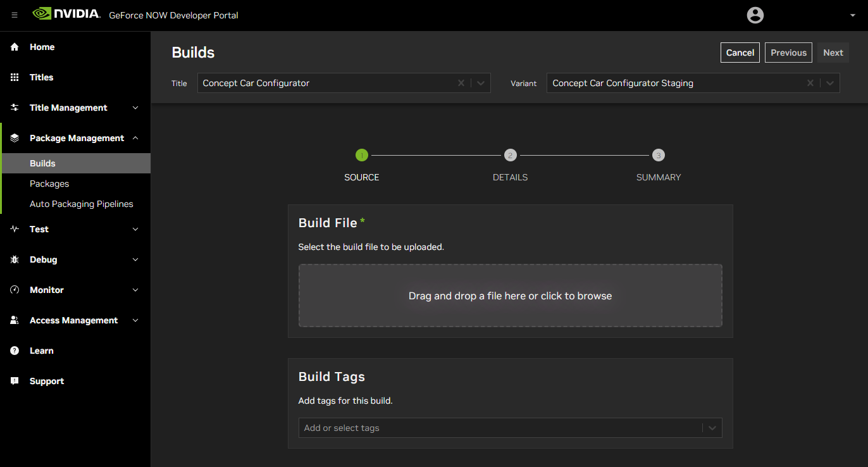The width and height of the screenshot is (868, 467).
Task: Click the Access Management users icon
Action: point(15,320)
